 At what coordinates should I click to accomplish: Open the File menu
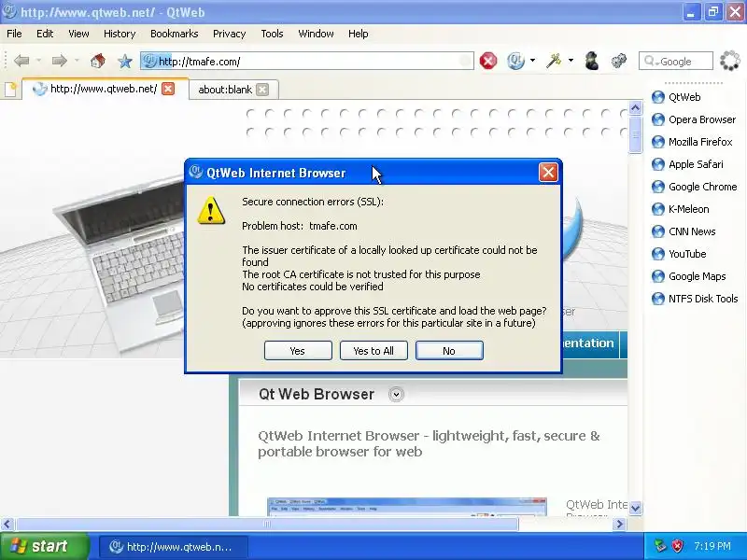point(14,34)
